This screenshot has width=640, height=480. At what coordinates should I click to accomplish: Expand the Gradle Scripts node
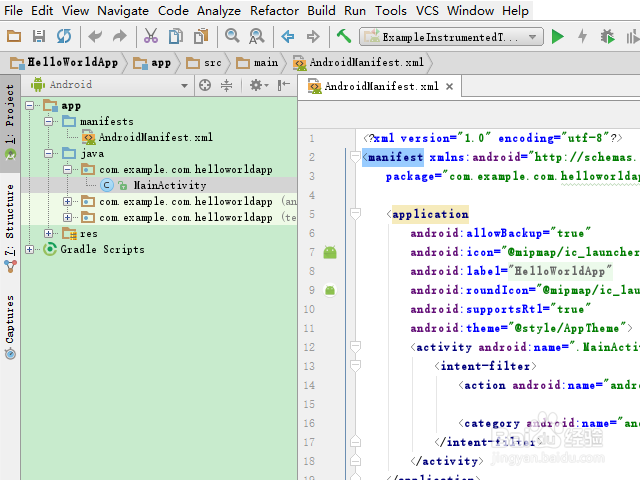coord(29,249)
